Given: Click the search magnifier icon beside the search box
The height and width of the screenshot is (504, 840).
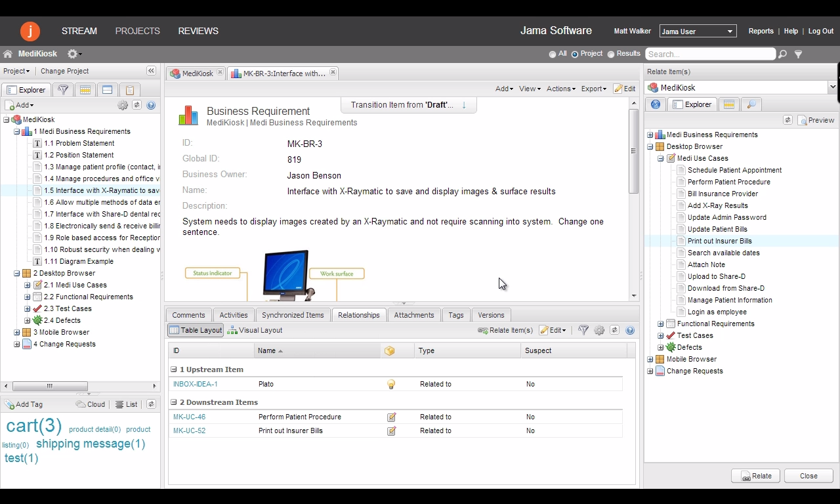Looking at the screenshot, I should click(782, 54).
